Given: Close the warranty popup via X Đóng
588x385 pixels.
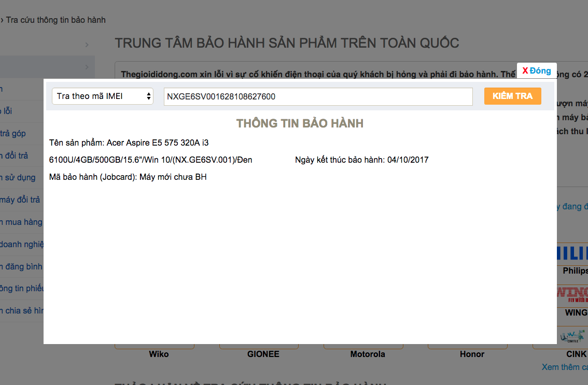Looking at the screenshot, I should [537, 70].
